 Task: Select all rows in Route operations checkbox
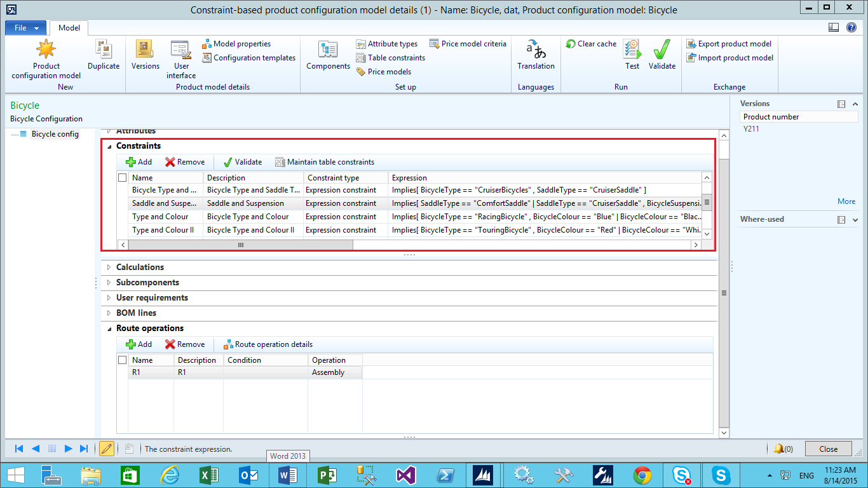tap(123, 360)
